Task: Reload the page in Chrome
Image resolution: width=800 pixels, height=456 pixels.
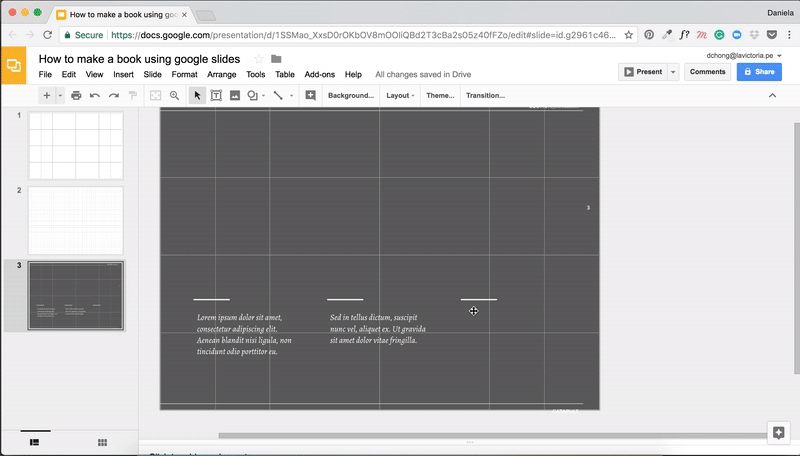Action: (47, 35)
